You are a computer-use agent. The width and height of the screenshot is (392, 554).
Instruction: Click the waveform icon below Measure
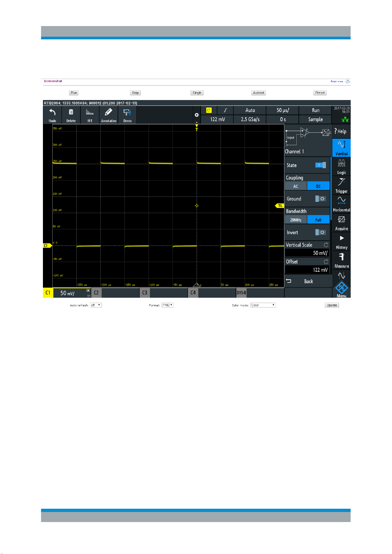click(341, 276)
